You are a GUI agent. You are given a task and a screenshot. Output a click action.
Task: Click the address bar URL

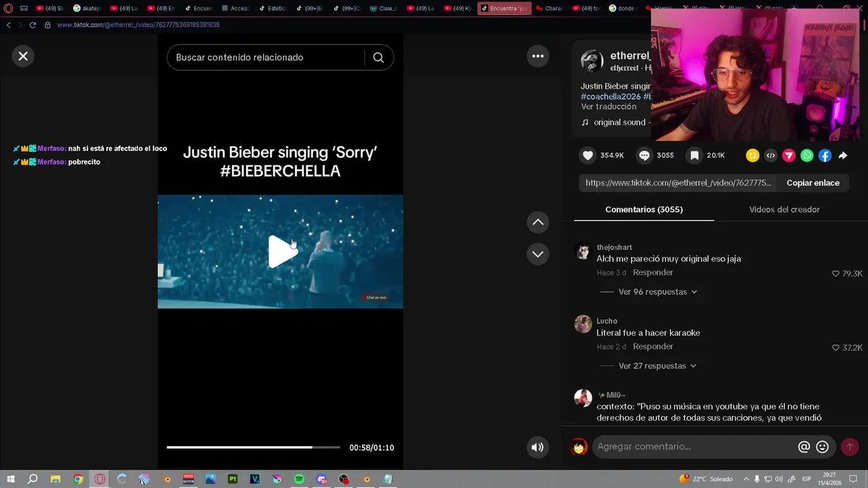tap(138, 25)
